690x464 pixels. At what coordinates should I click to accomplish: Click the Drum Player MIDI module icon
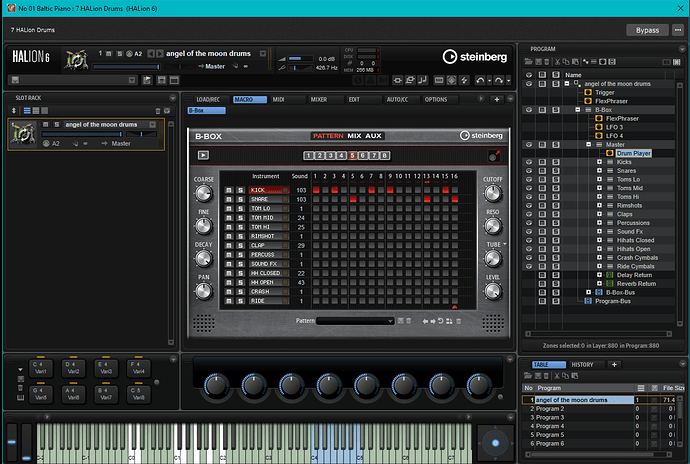pos(609,153)
